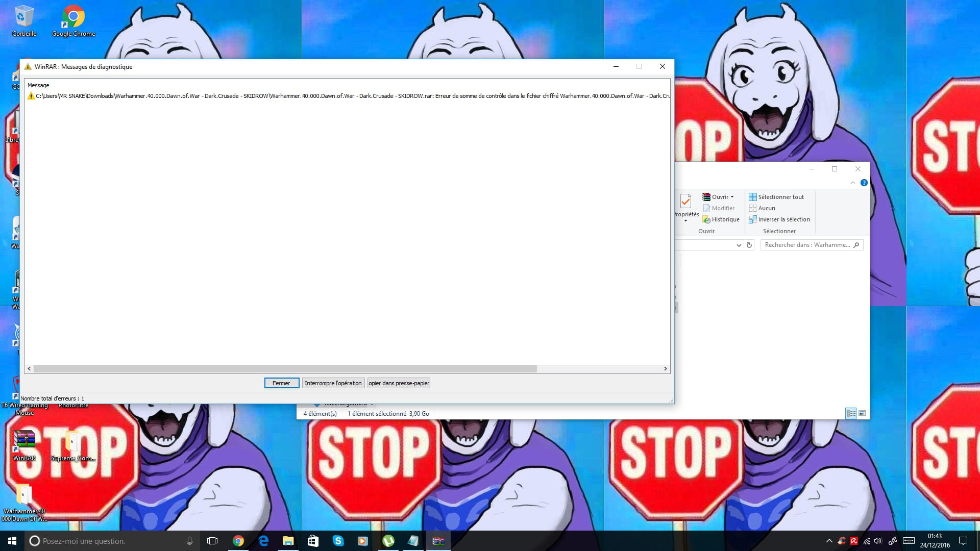Open File Explorer from taskbar
The image size is (980, 551).
[288, 541]
